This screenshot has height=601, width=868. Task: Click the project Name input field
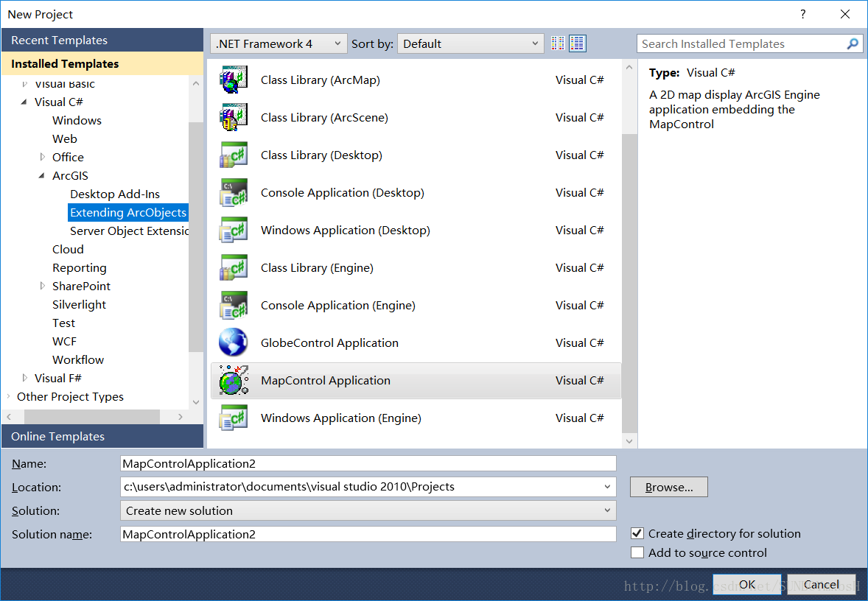click(x=368, y=463)
